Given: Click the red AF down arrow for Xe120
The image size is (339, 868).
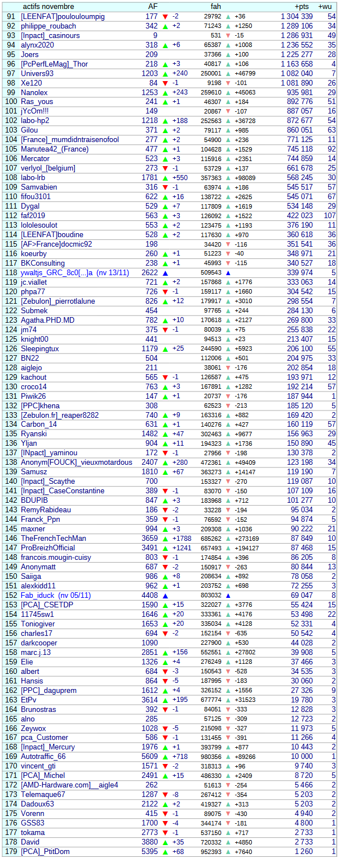Looking at the screenshot, I should (165, 83).
